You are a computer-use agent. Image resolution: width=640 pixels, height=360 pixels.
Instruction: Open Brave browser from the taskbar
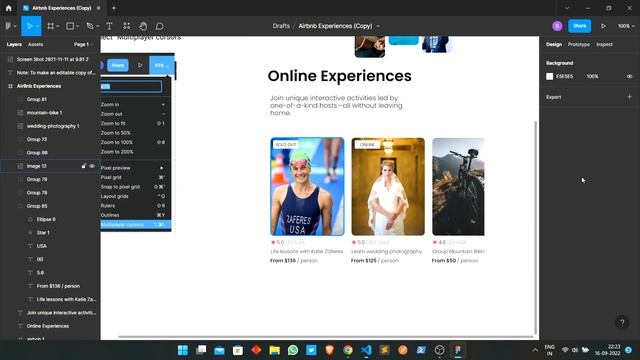click(x=330, y=350)
